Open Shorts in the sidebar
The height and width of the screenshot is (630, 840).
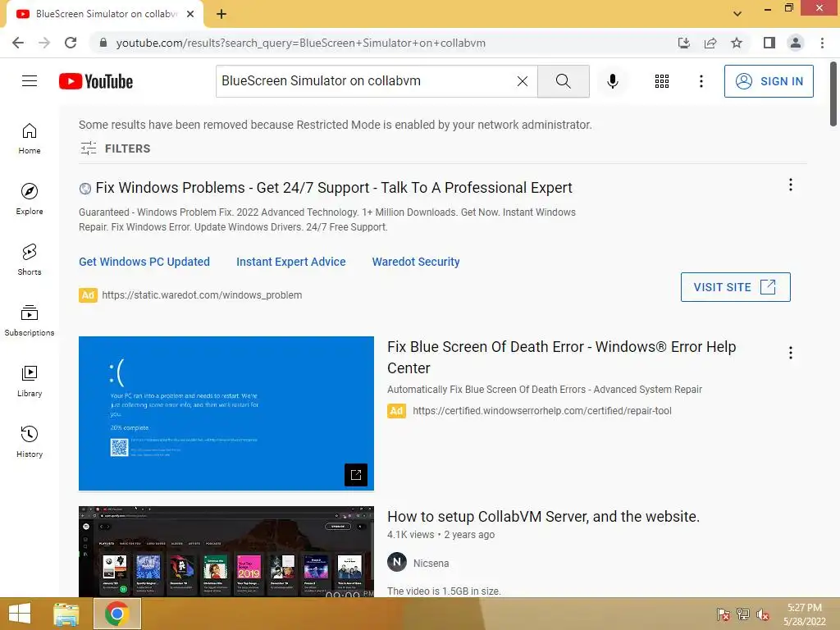[x=30, y=259]
